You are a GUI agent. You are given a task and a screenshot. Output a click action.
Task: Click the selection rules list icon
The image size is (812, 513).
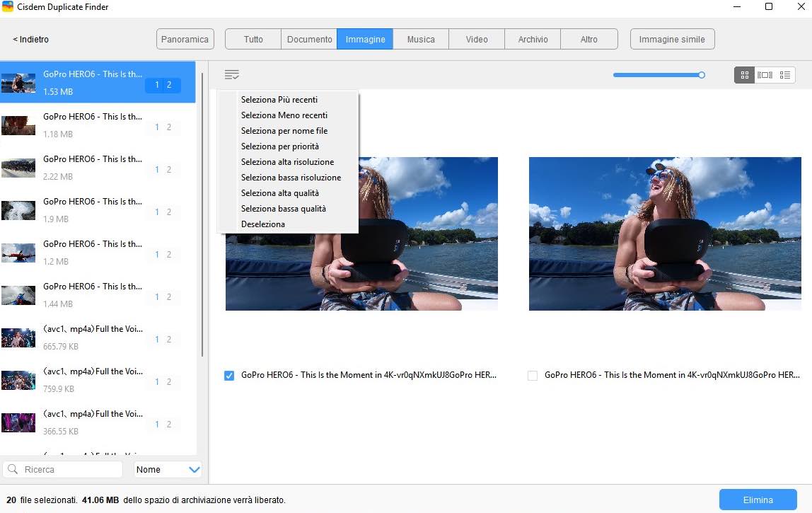[x=231, y=74]
